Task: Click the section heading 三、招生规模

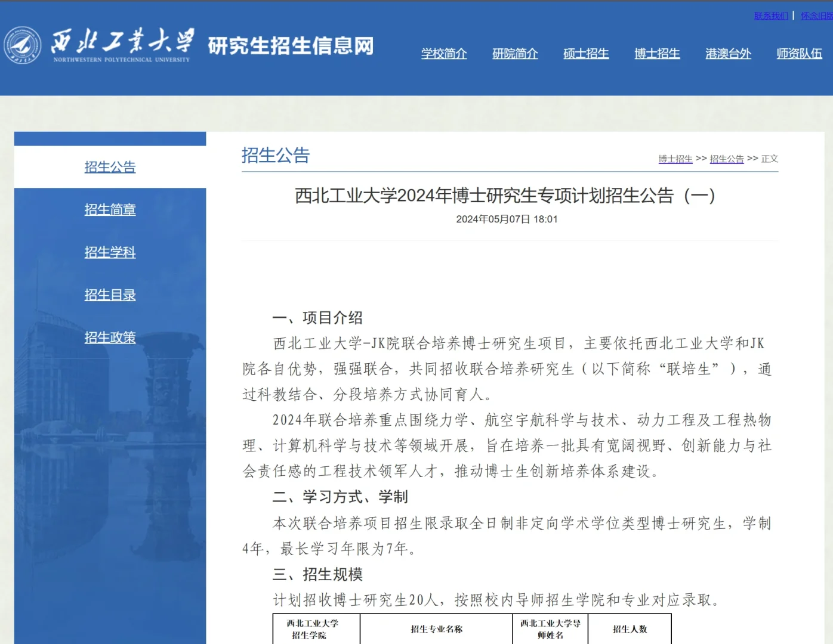Action: [x=317, y=574]
